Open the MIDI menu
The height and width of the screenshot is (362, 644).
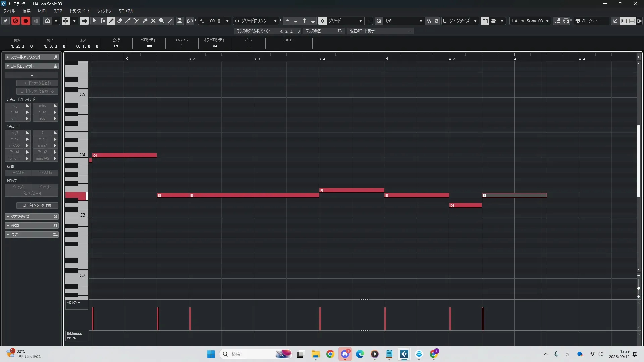pyautogui.click(x=42, y=11)
